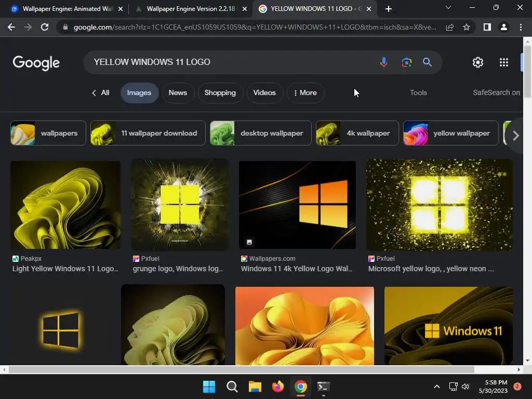This screenshot has height=399, width=532.
Task: Click the volume speaker tray icon
Action: pos(465,387)
